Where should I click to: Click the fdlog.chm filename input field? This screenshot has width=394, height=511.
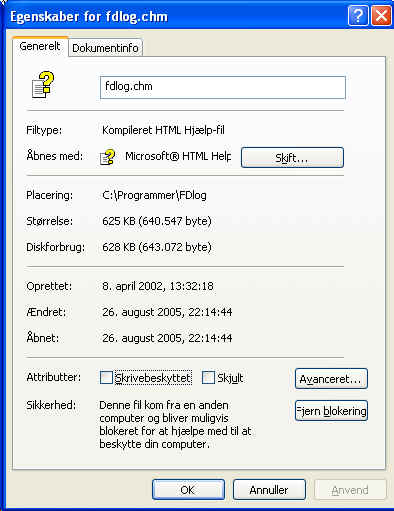tap(223, 87)
